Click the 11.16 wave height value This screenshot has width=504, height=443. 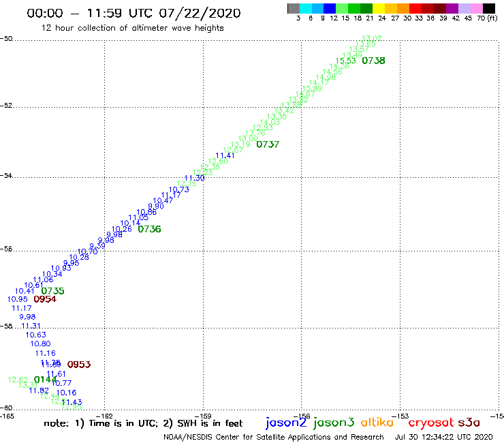pos(46,354)
